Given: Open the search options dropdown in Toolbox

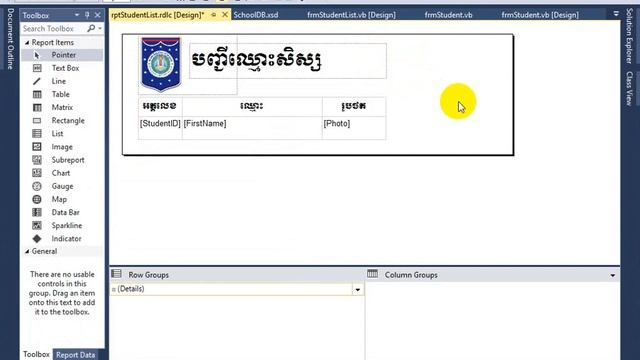Looking at the screenshot, I should (x=100, y=29).
